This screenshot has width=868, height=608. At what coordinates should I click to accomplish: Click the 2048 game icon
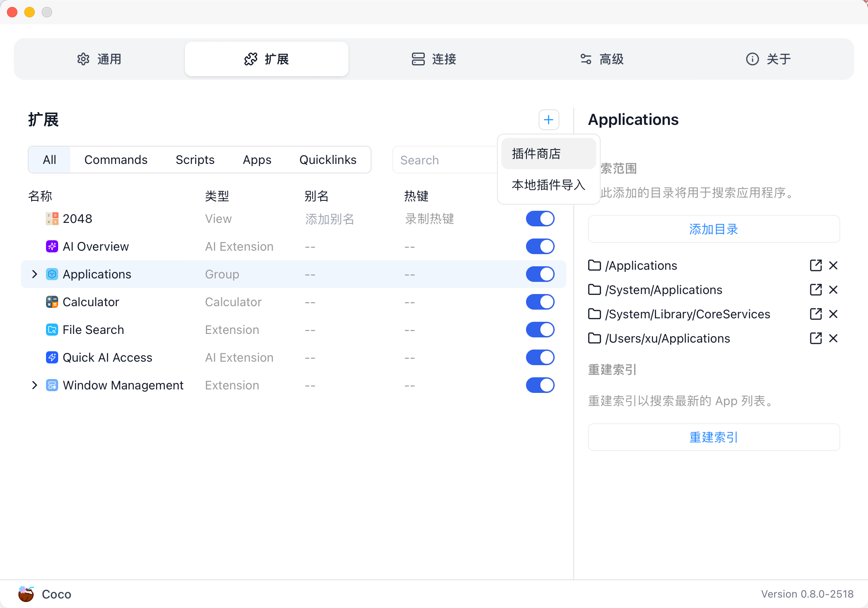[x=52, y=219]
